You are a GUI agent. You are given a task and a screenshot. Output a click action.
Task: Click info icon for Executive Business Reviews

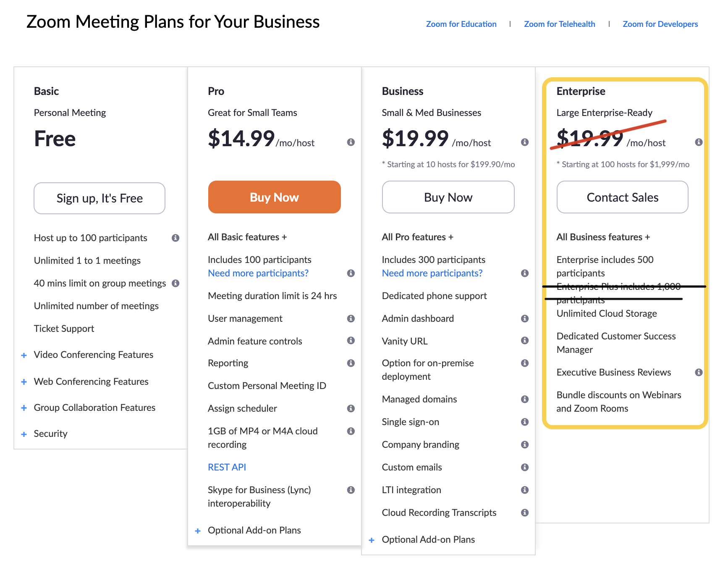tap(699, 372)
